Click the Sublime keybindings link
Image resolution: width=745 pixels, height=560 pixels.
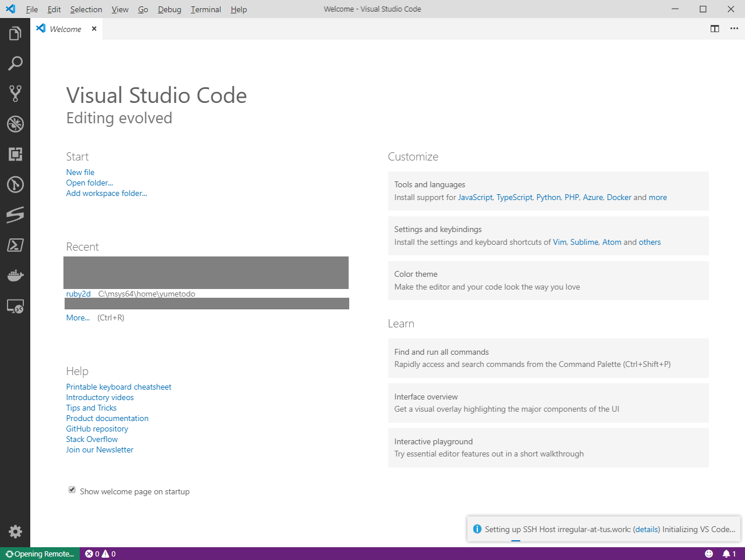(x=584, y=242)
